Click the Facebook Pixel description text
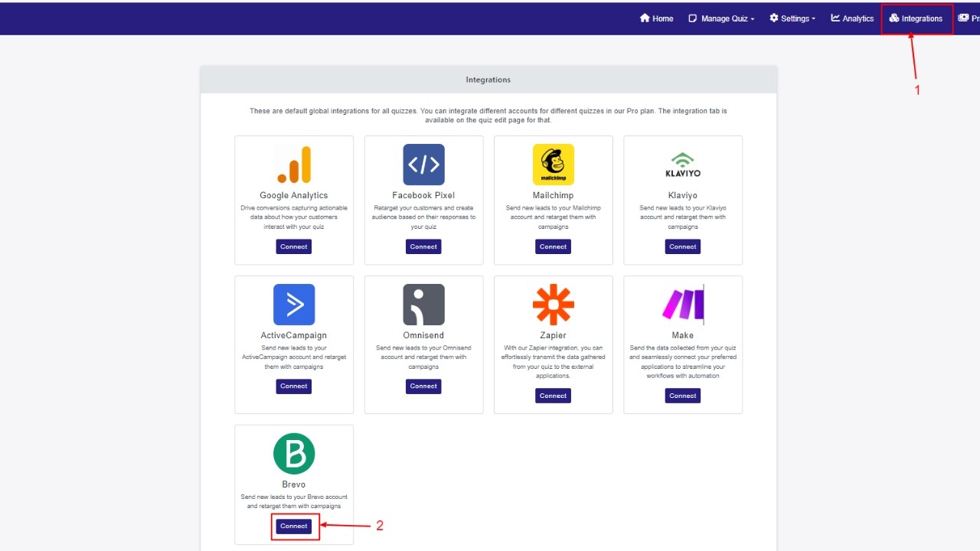This screenshot has width=980, height=551. click(x=423, y=217)
